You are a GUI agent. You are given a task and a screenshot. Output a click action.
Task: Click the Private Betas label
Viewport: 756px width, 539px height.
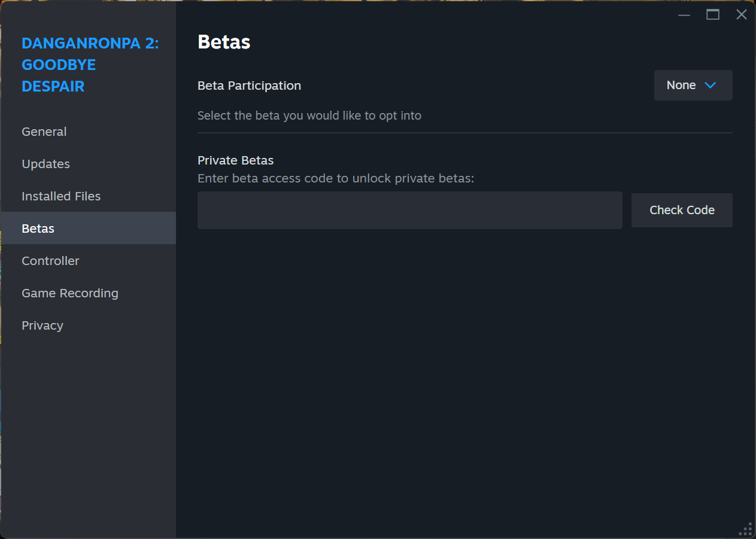click(235, 160)
